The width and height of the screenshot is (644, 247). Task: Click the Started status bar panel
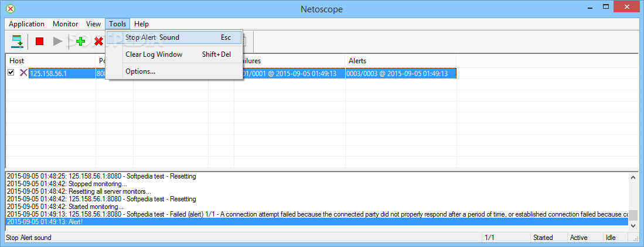[548, 238]
